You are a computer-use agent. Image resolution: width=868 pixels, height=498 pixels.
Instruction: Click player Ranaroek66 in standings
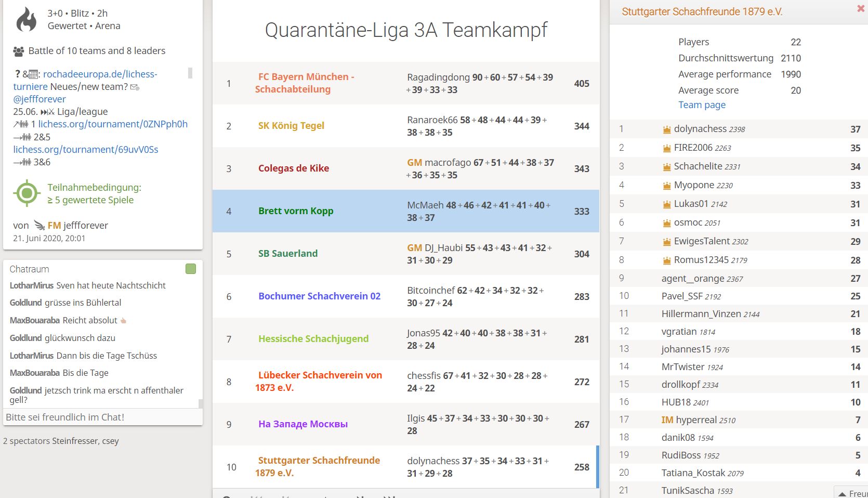(432, 120)
